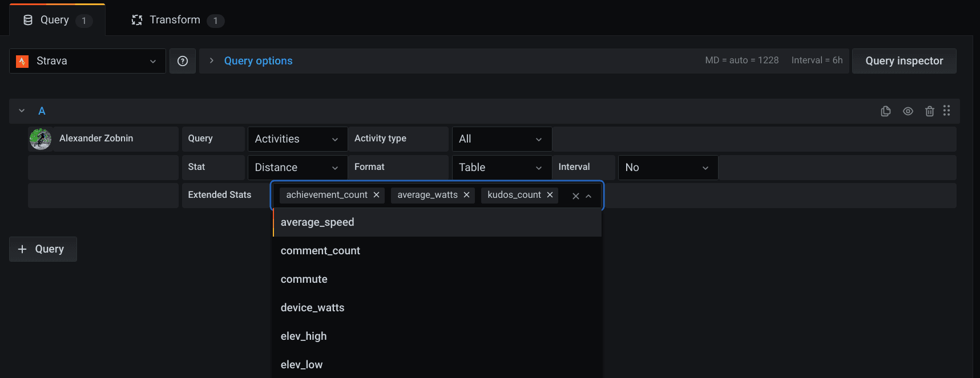
Task: Delete query A with trash icon
Action: [x=930, y=111]
